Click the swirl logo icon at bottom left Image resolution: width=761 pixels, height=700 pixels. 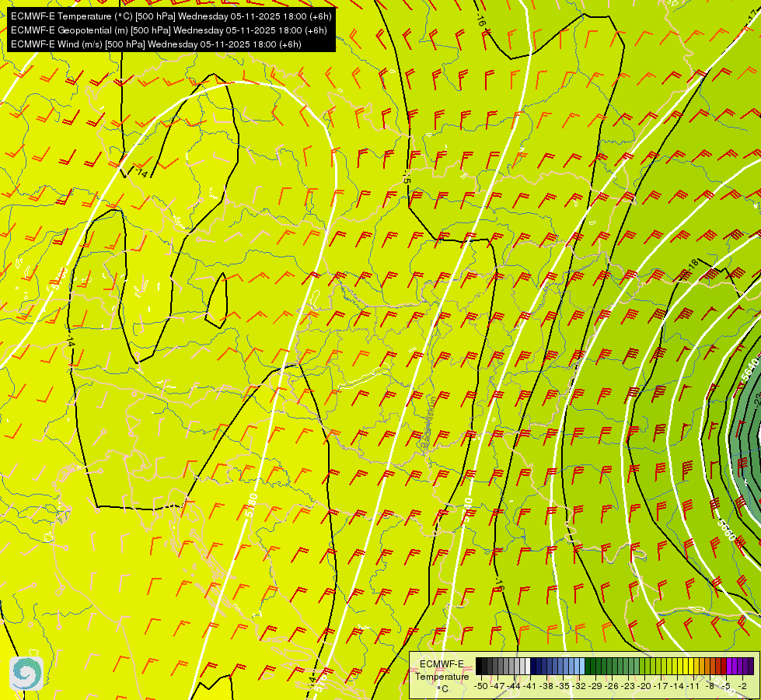26,674
